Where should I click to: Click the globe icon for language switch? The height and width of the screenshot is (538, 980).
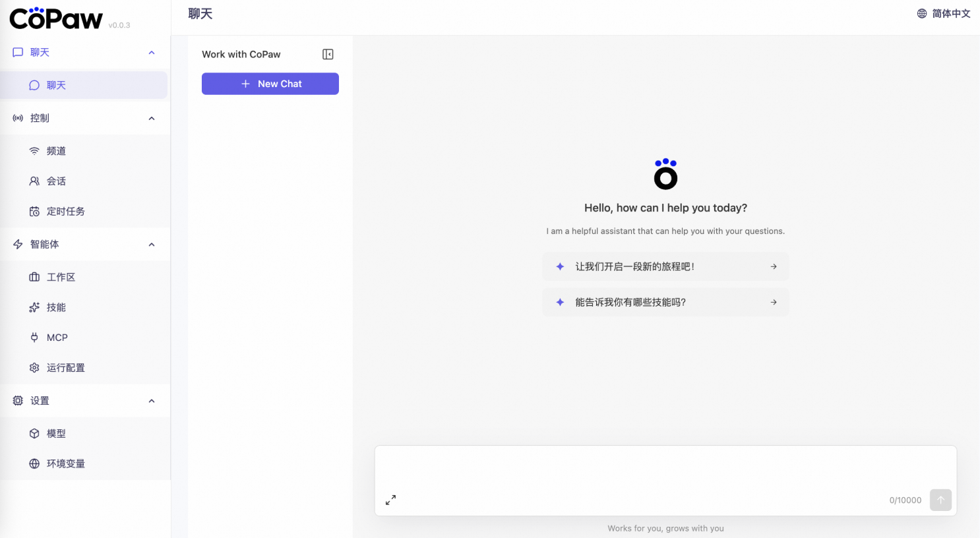(922, 13)
